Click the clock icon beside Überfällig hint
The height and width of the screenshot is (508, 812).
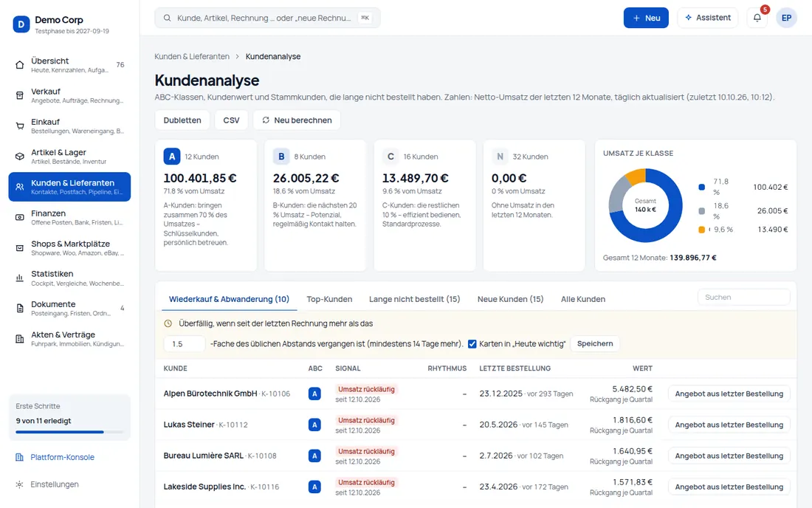[168, 323]
